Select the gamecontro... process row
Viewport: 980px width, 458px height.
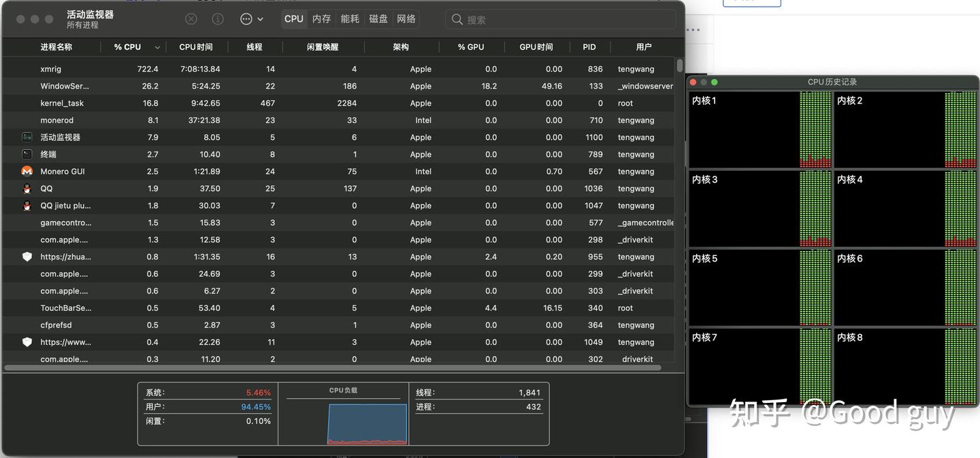(x=339, y=223)
